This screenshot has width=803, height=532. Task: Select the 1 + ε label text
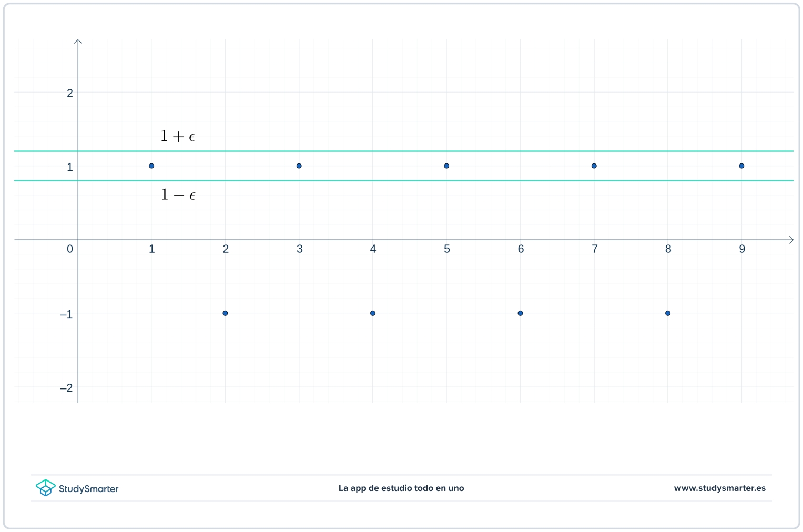(178, 136)
